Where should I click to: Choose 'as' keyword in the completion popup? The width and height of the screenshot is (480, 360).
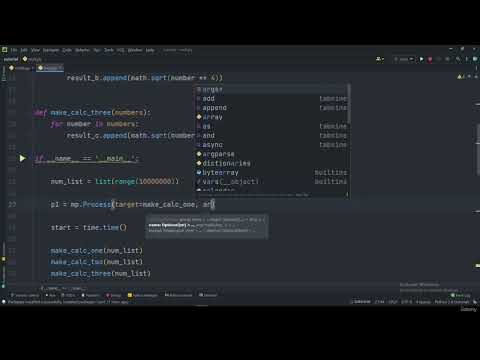pyautogui.click(x=272, y=126)
